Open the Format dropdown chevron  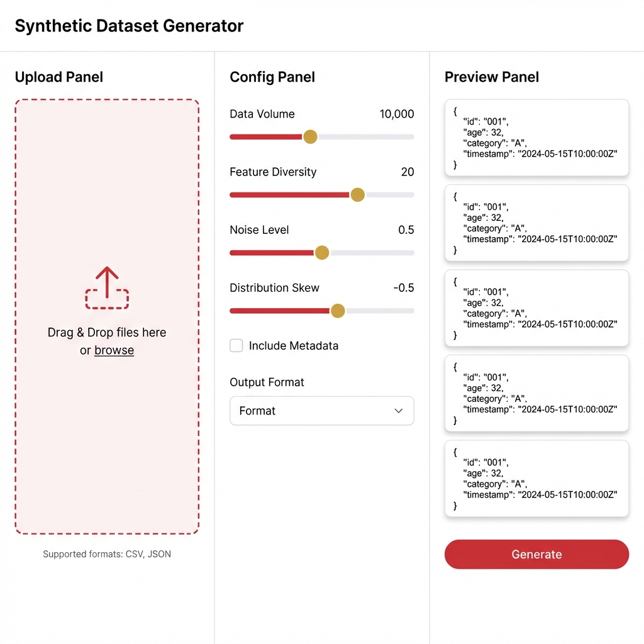(398, 411)
